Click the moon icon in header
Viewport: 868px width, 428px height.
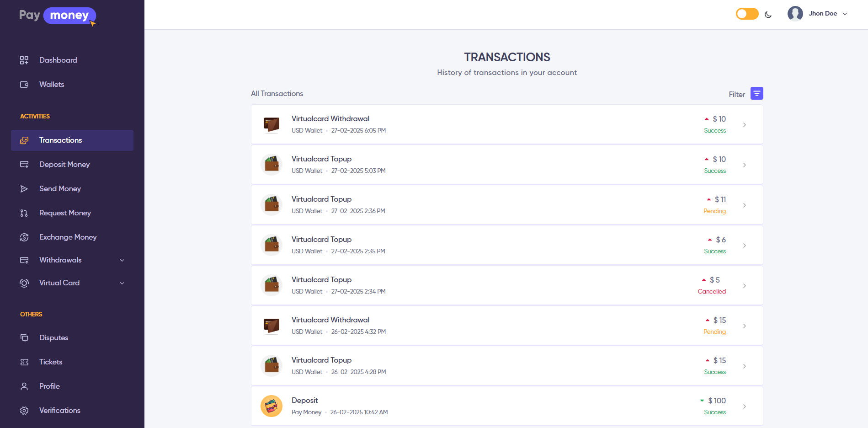[768, 15]
